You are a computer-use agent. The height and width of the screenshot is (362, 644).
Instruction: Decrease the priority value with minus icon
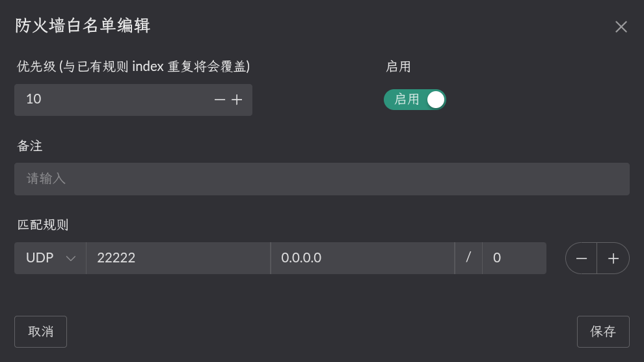220,100
